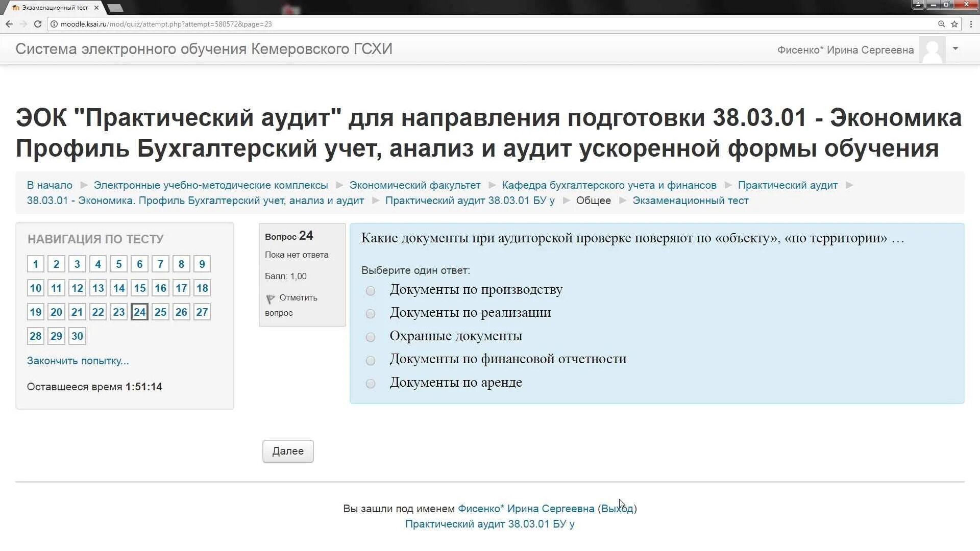
Task: Open question 10 from navigation block
Action: point(35,288)
